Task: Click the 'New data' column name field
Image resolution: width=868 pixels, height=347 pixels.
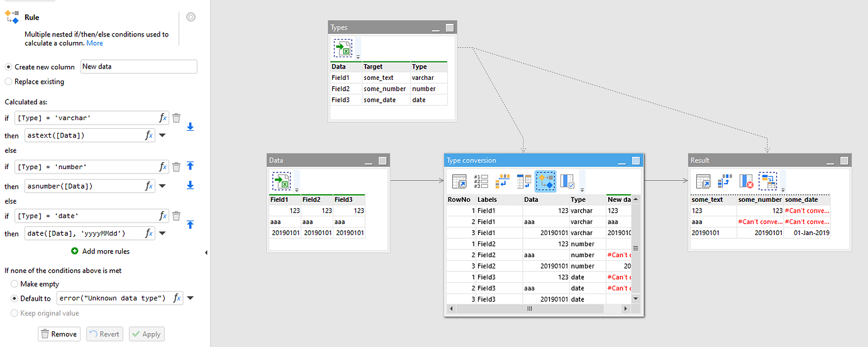Action: click(x=138, y=67)
